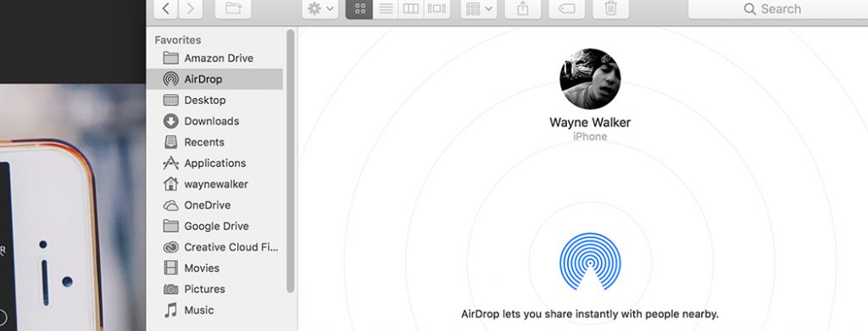Switch to column view
The width and height of the screenshot is (868, 331).
point(411,8)
